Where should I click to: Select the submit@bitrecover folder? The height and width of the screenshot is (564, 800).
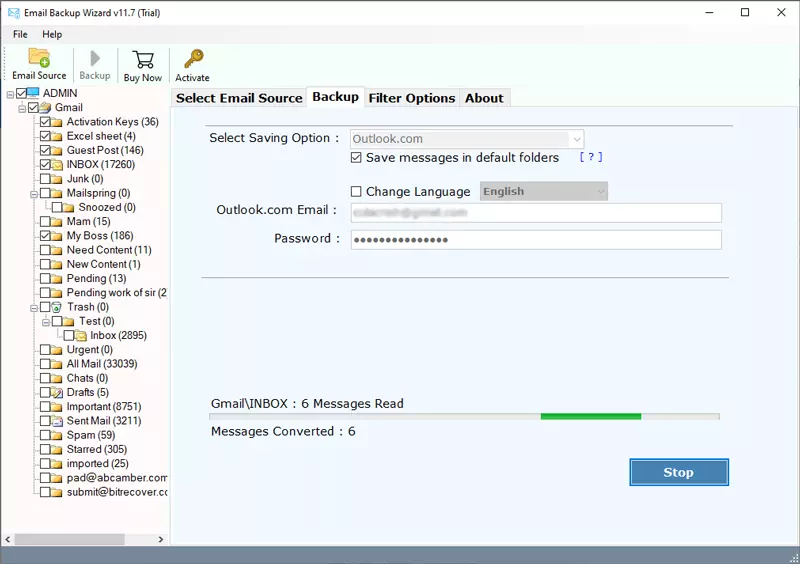click(117, 493)
